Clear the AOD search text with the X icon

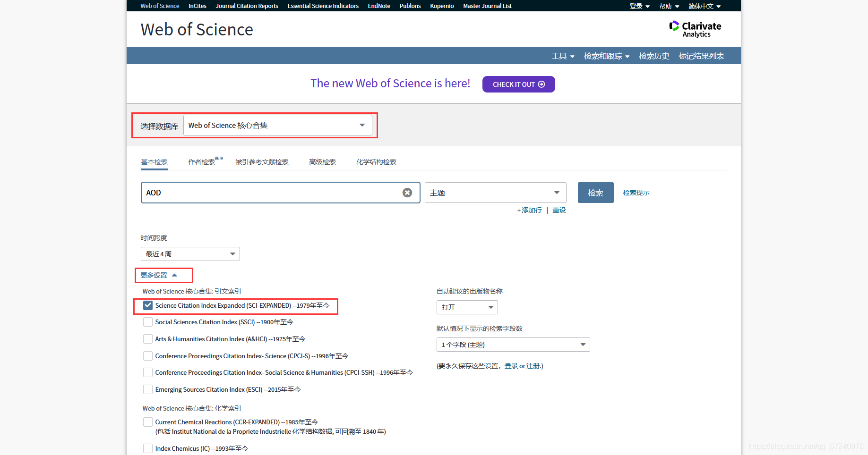click(407, 193)
